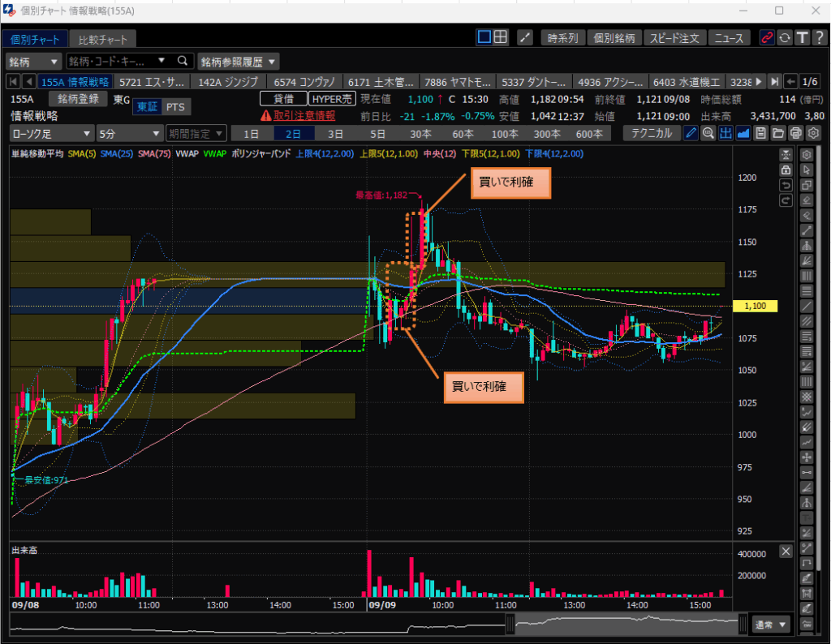831x644 pixels.
Task: Open the print chart icon
Action: coord(795,133)
